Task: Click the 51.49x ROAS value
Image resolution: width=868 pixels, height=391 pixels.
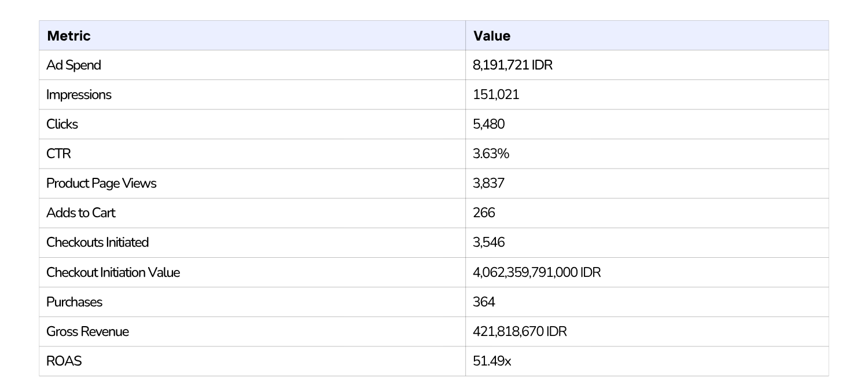Action: [492, 361]
